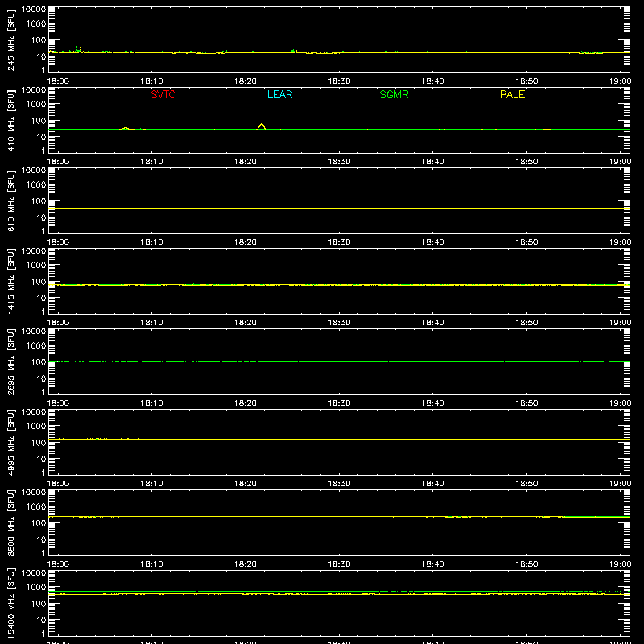644x644 pixels.
Task: Click the 18:40 tick label under 8800 MHz plot
Action: (432, 564)
